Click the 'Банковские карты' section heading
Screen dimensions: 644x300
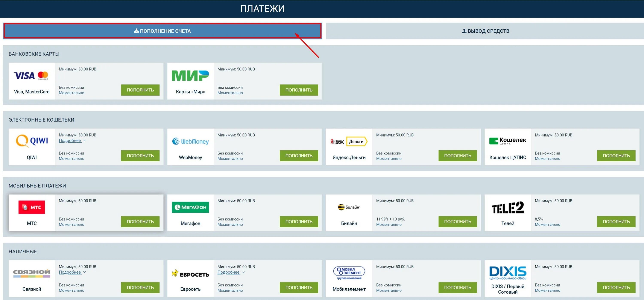(34, 54)
